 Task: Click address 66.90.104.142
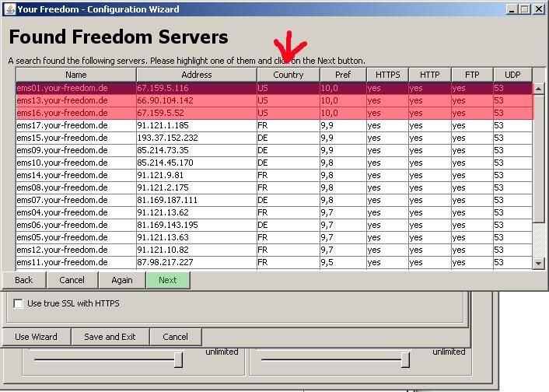coord(166,100)
